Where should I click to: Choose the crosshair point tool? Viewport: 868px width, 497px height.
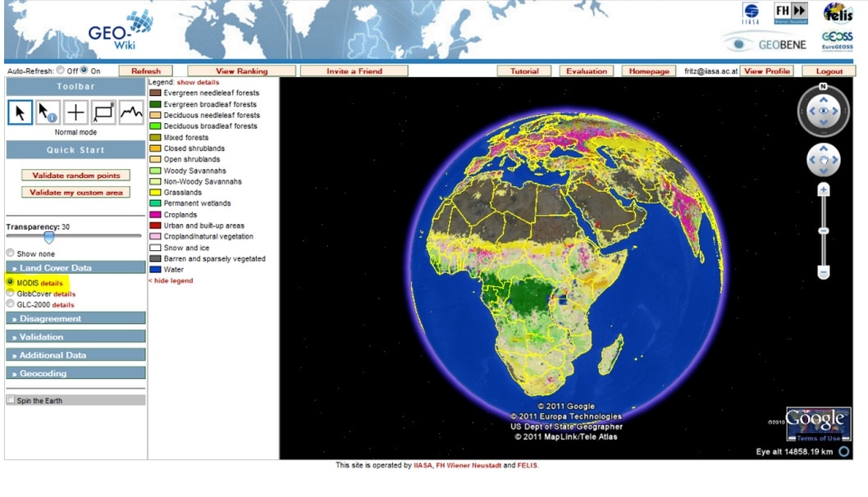[75, 112]
